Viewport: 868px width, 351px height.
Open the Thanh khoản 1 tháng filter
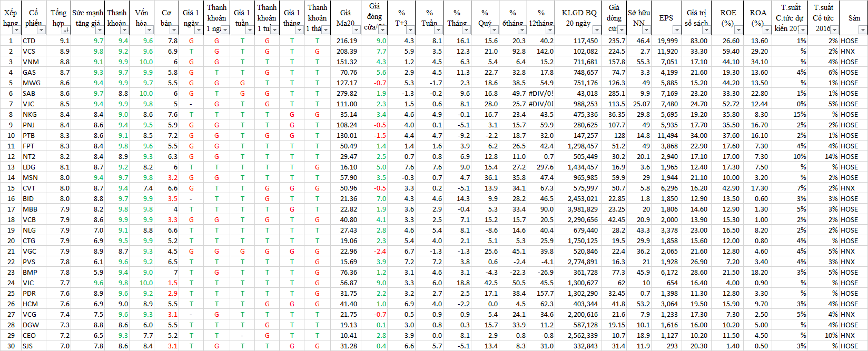pyautogui.click(x=325, y=31)
